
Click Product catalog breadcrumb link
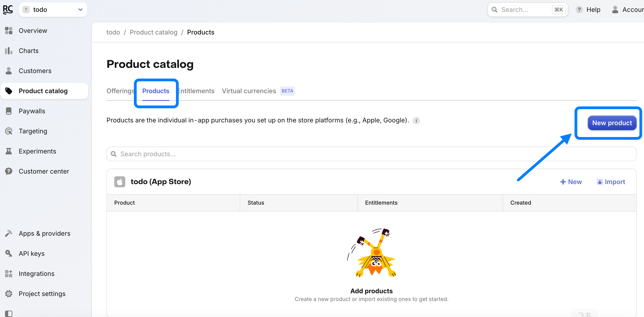[x=153, y=32]
